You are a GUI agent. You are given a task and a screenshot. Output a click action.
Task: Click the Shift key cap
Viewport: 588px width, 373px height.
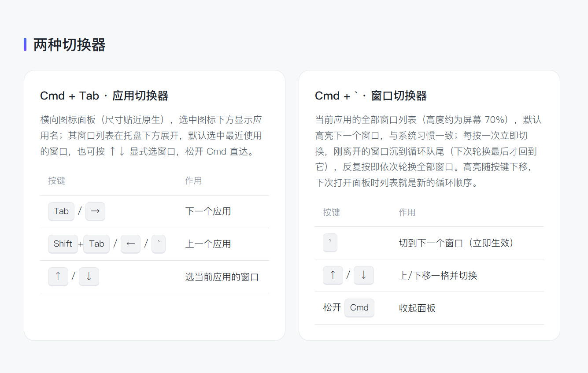pos(63,244)
